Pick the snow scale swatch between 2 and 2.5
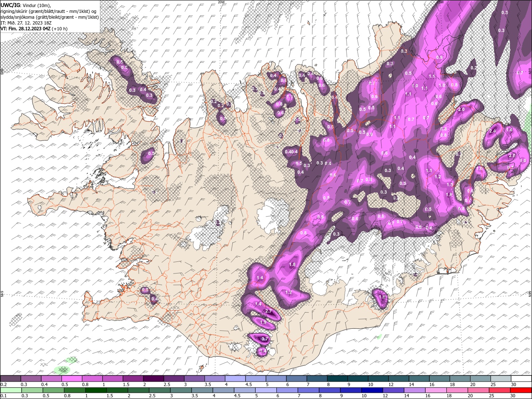 [x=153, y=379]
